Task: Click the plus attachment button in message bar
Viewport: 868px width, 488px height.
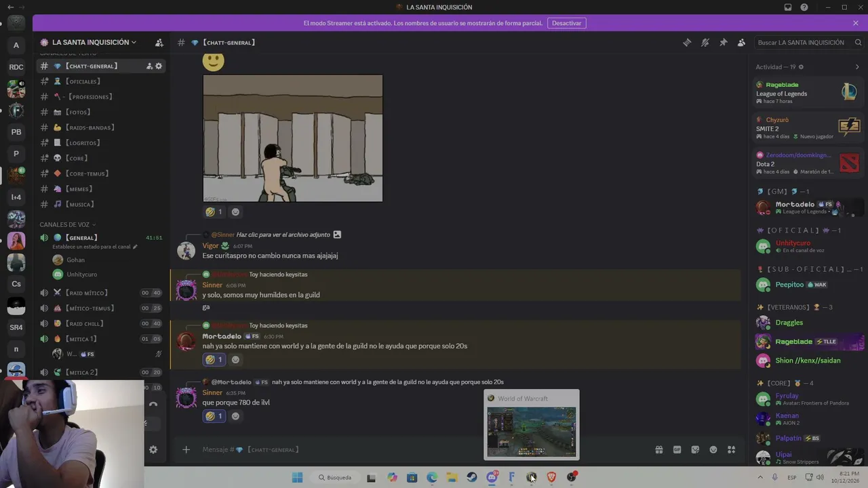Action: tap(186, 449)
